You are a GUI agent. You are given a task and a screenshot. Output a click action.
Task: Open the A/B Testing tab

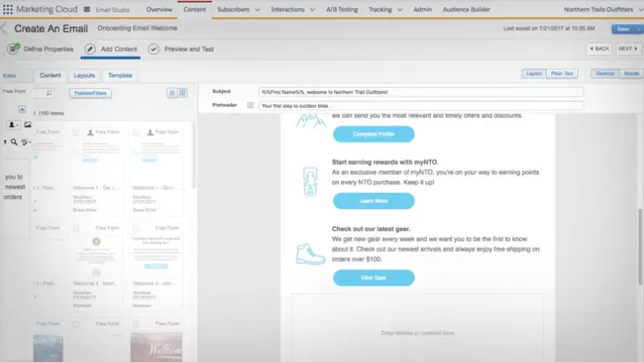pyautogui.click(x=341, y=10)
